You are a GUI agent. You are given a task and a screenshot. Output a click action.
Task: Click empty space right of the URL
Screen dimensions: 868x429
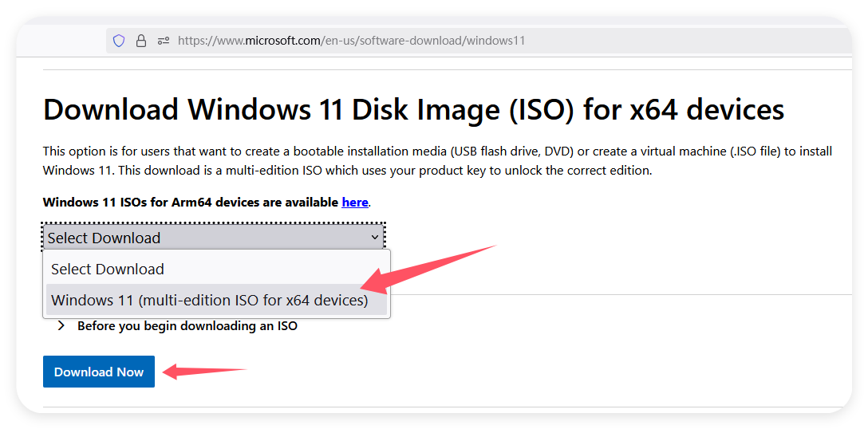tap(686, 41)
